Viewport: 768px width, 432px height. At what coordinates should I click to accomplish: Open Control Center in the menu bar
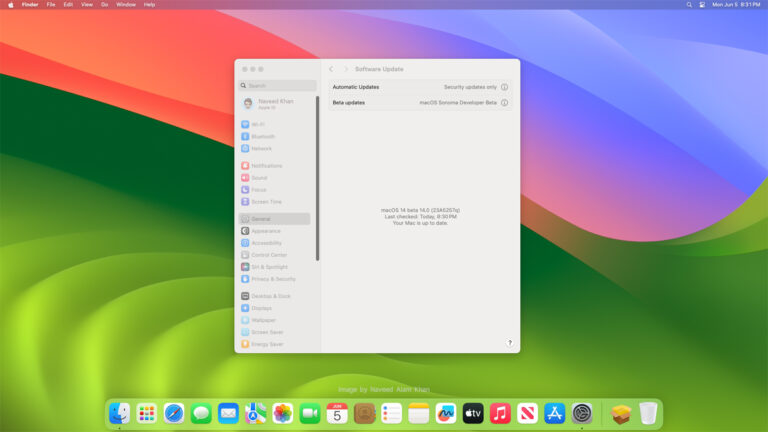click(x=702, y=4)
